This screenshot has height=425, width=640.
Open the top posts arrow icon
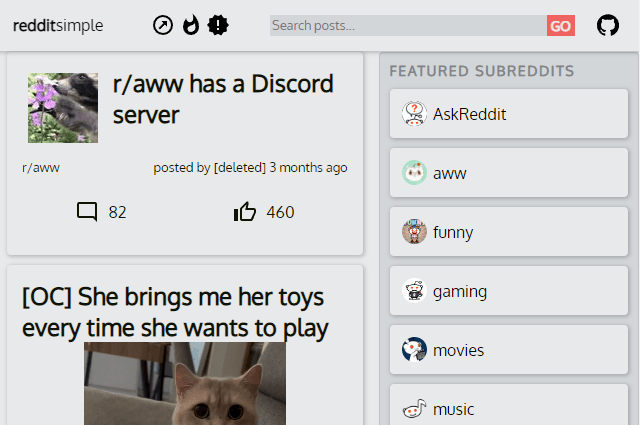click(163, 25)
